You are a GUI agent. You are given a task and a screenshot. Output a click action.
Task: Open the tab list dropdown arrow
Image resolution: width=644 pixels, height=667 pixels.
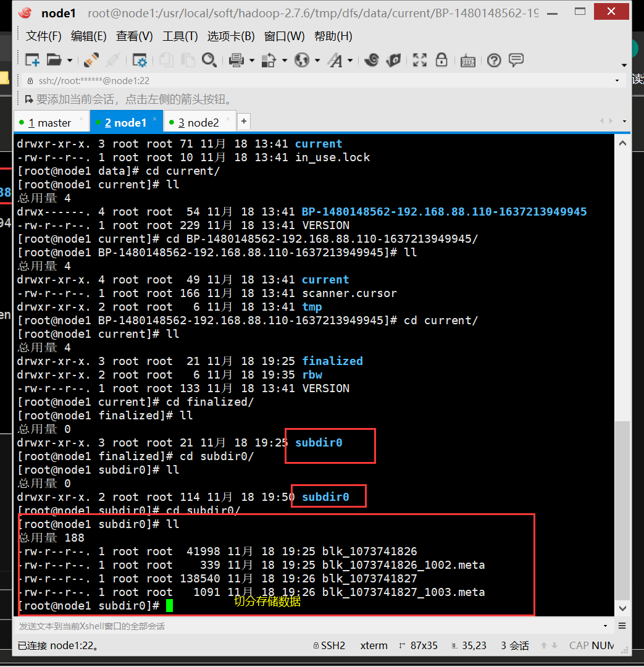[624, 121]
